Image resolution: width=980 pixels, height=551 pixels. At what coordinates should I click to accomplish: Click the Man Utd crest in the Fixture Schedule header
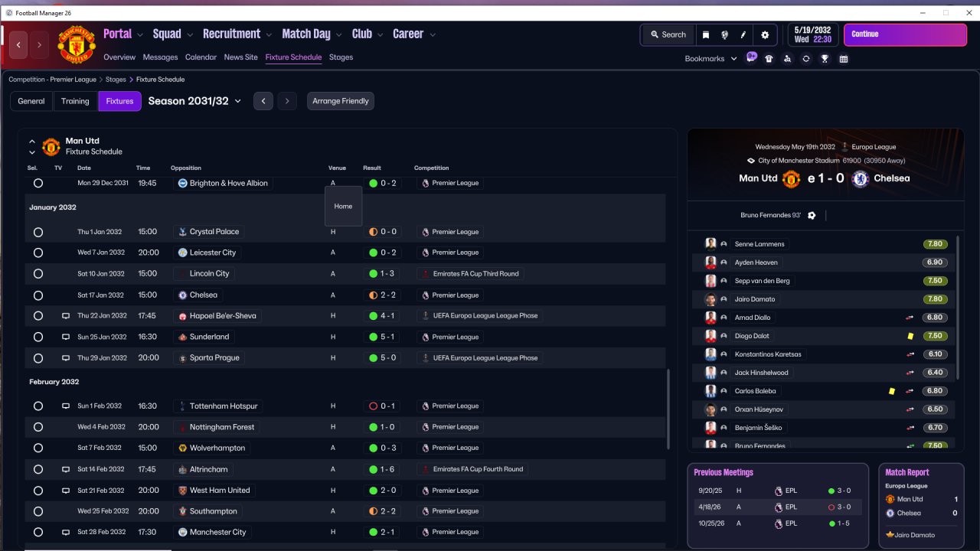click(x=51, y=146)
